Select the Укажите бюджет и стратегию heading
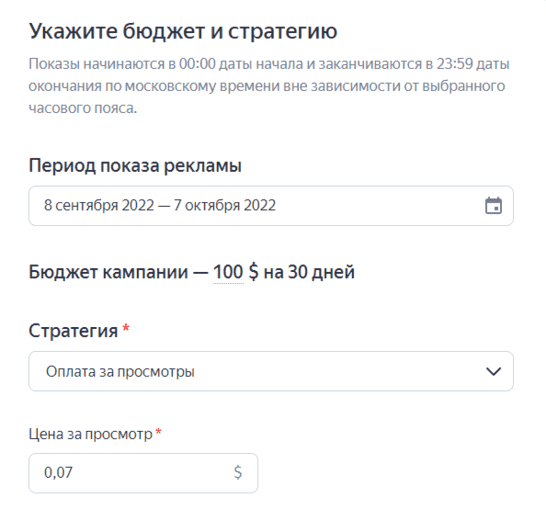Image resolution: width=546 pixels, height=520 pixels. [183, 31]
